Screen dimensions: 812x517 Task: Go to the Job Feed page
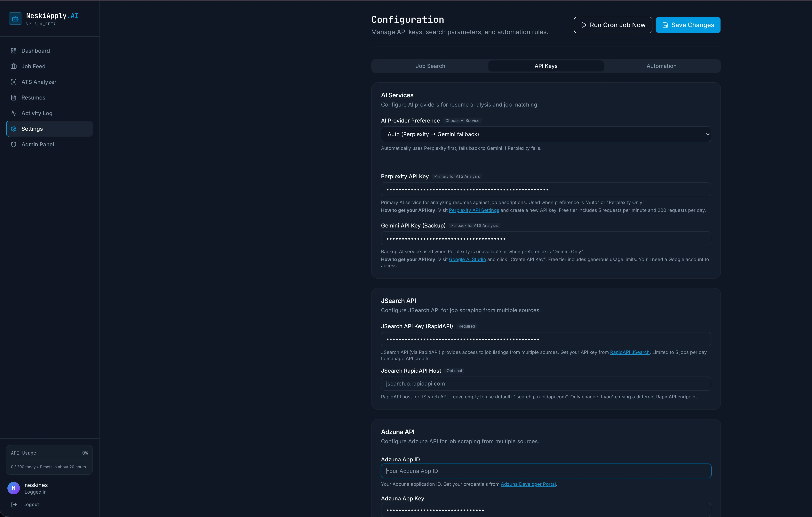(49, 67)
